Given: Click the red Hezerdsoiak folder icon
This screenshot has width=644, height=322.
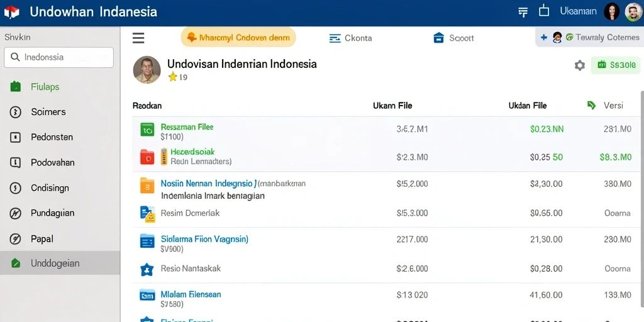Looking at the screenshot, I should pyautogui.click(x=147, y=157).
